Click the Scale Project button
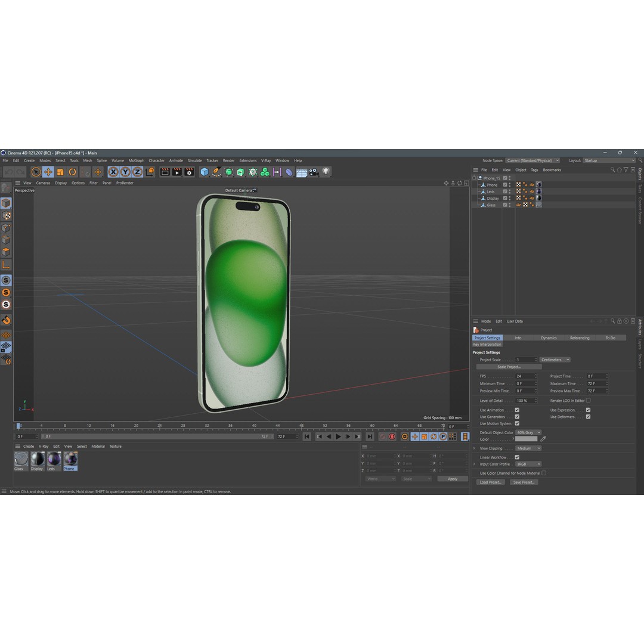The height and width of the screenshot is (644, 644). click(x=510, y=367)
